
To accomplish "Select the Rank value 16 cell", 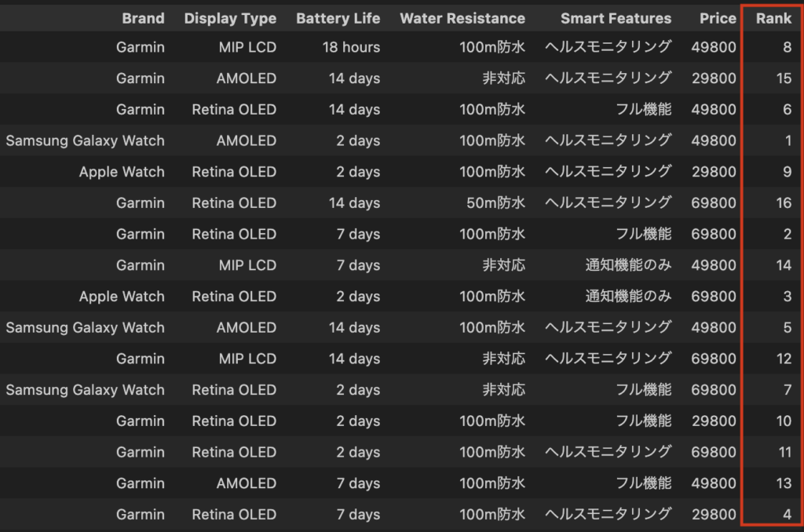I will point(784,203).
